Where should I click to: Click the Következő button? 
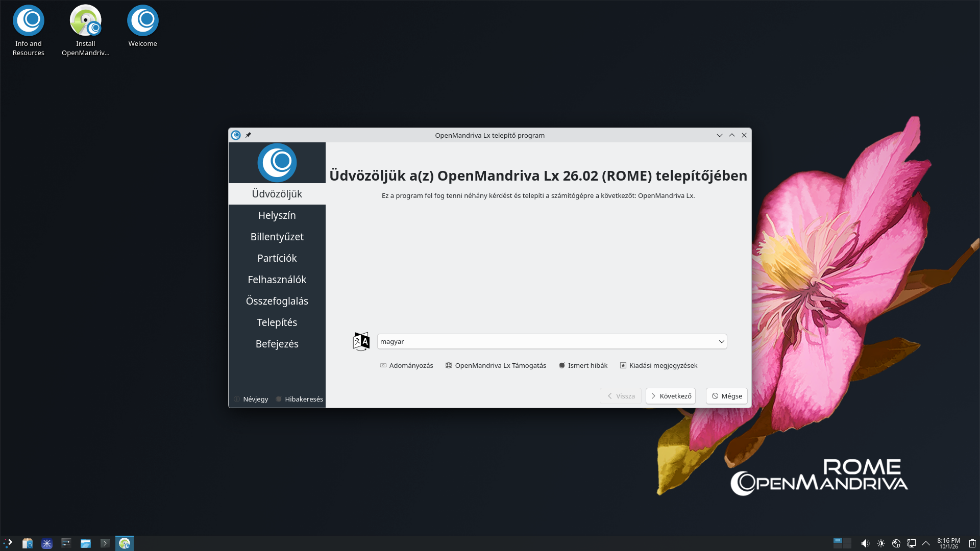click(671, 396)
